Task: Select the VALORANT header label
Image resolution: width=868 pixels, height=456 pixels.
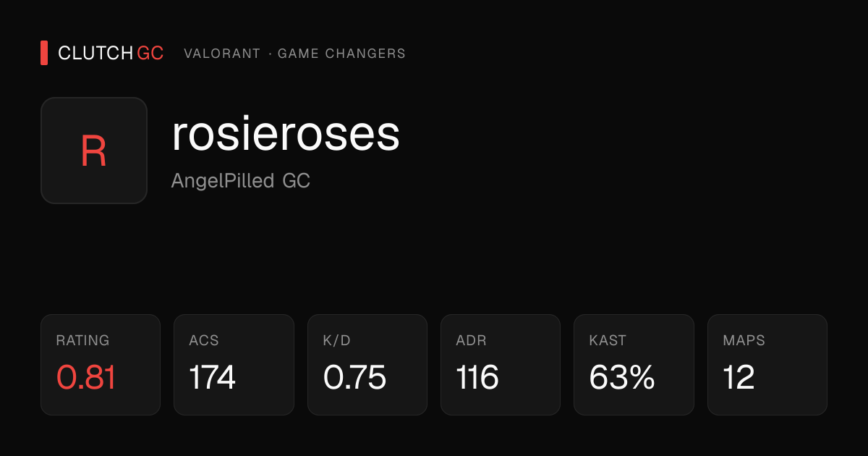Action: click(x=222, y=54)
